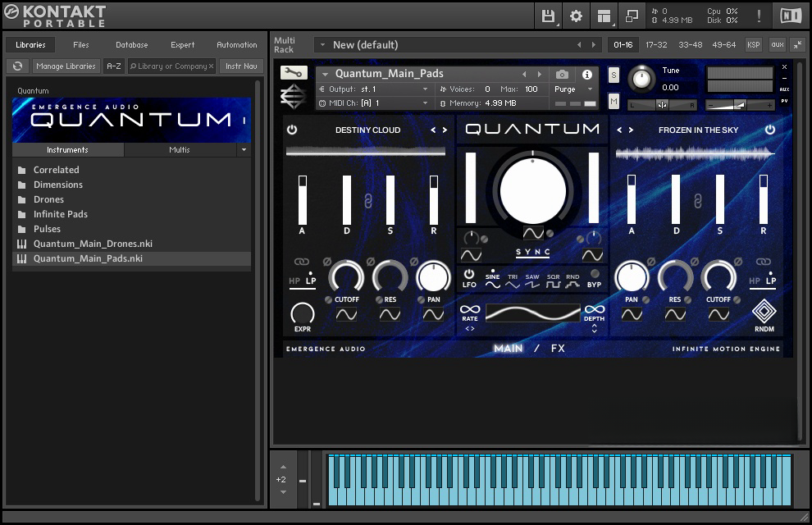Solo the instrument with S button
The height and width of the screenshot is (525, 812).
[x=614, y=75]
